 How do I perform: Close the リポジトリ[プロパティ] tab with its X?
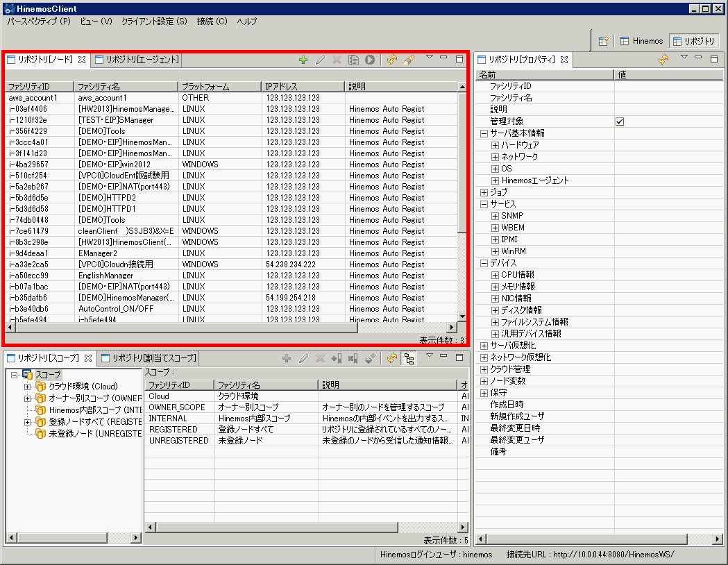tap(564, 60)
